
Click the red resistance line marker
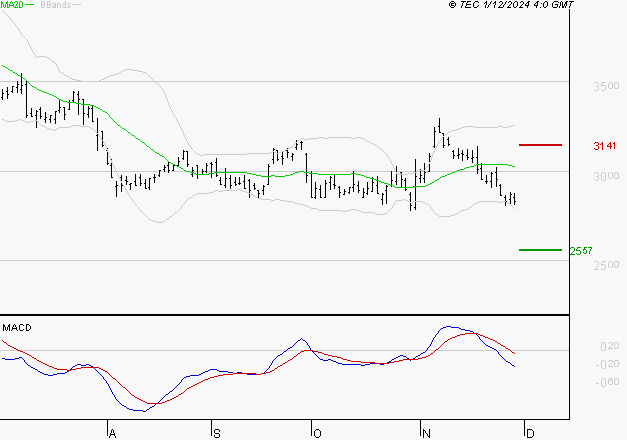(x=541, y=145)
